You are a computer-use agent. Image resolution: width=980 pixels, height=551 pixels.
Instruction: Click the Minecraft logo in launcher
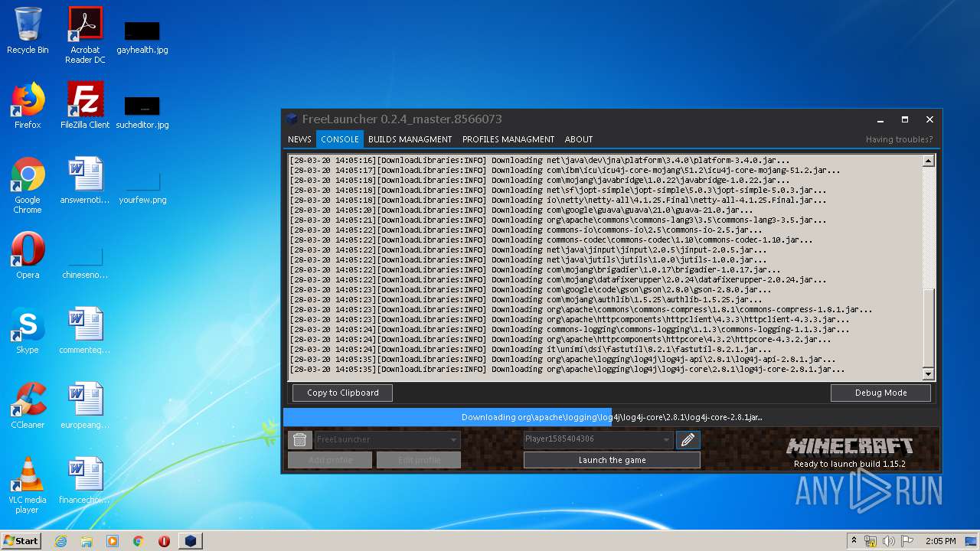click(849, 446)
